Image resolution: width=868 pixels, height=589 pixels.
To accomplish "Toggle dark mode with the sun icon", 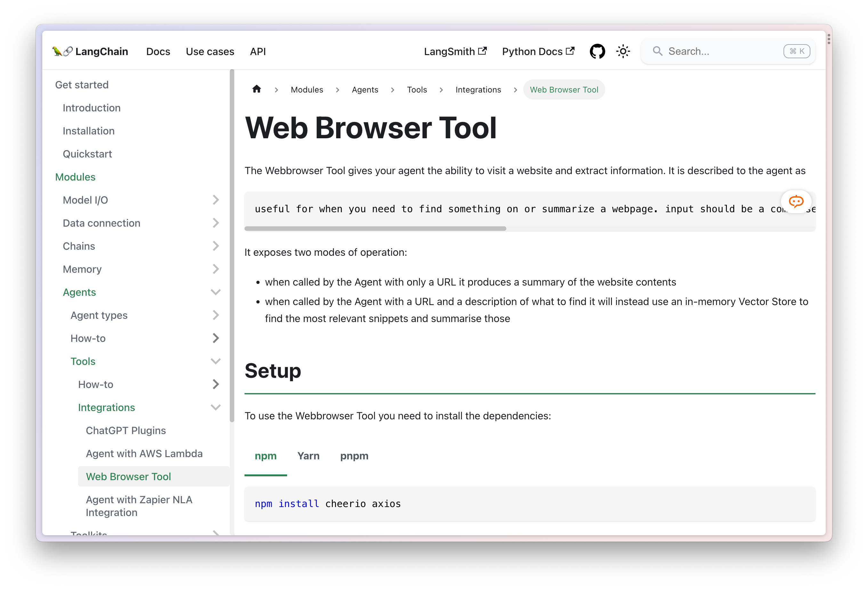I will [x=623, y=52].
